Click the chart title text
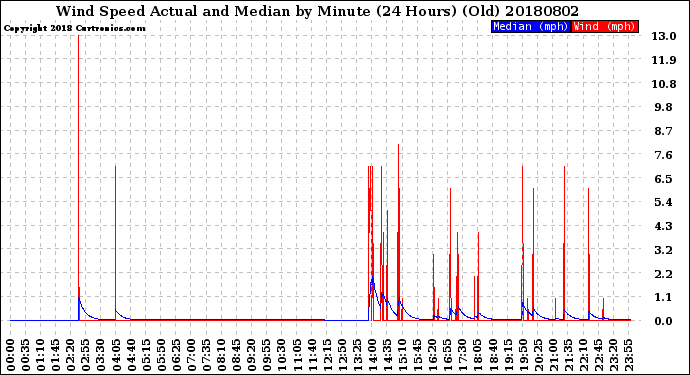 click(317, 11)
